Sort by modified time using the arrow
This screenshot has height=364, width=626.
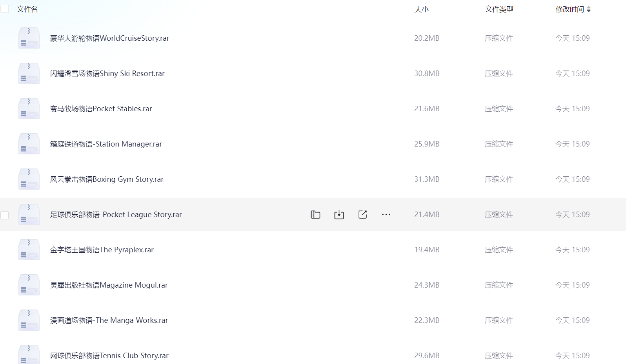tap(588, 9)
